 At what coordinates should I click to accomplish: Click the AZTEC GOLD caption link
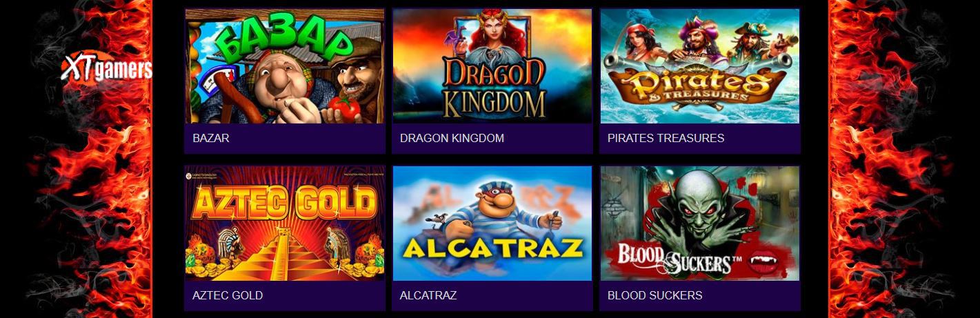pos(228,295)
